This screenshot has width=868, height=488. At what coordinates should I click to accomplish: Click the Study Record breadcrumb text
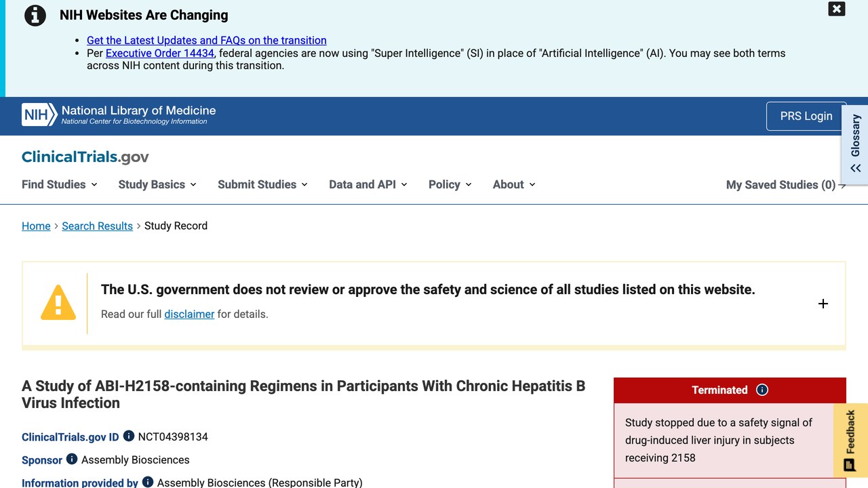click(x=176, y=226)
